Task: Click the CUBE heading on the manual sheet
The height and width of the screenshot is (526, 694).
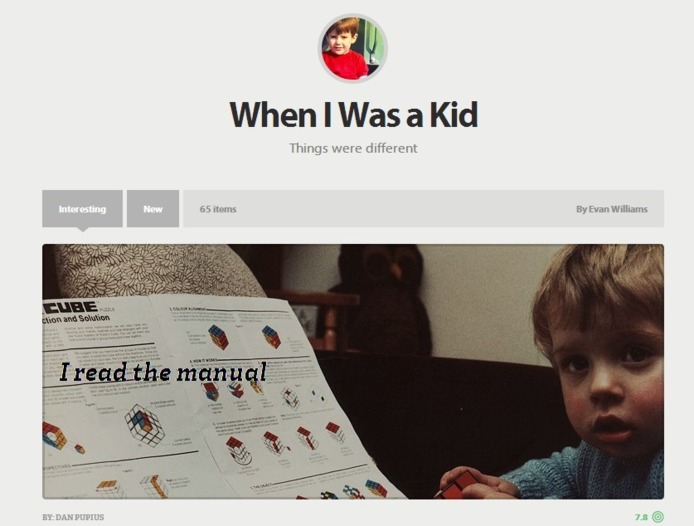Action: click(71, 307)
